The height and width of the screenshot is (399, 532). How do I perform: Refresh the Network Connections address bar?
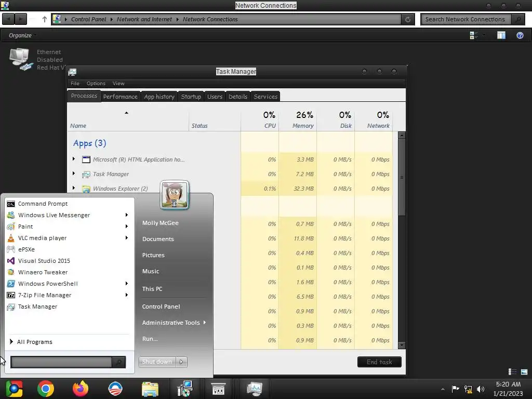tap(408, 19)
